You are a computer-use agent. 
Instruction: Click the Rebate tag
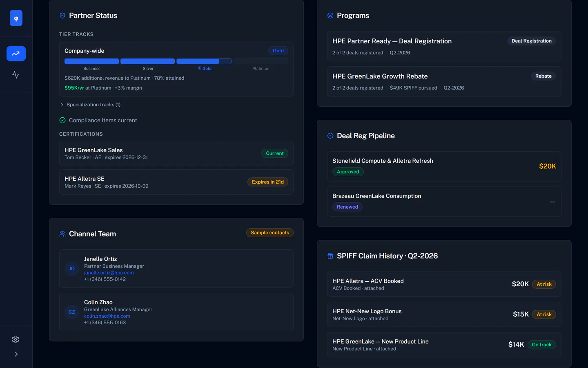pyautogui.click(x=543, y=76)
